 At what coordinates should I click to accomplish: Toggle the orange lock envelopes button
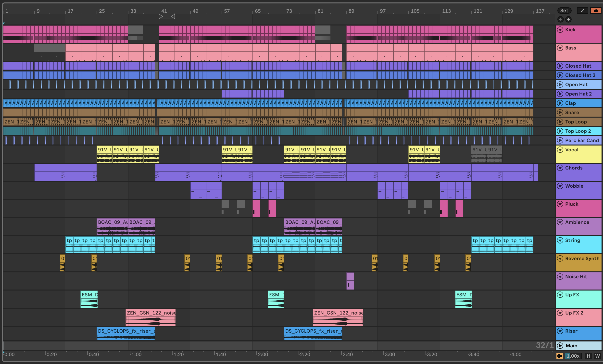click(595, 11)
